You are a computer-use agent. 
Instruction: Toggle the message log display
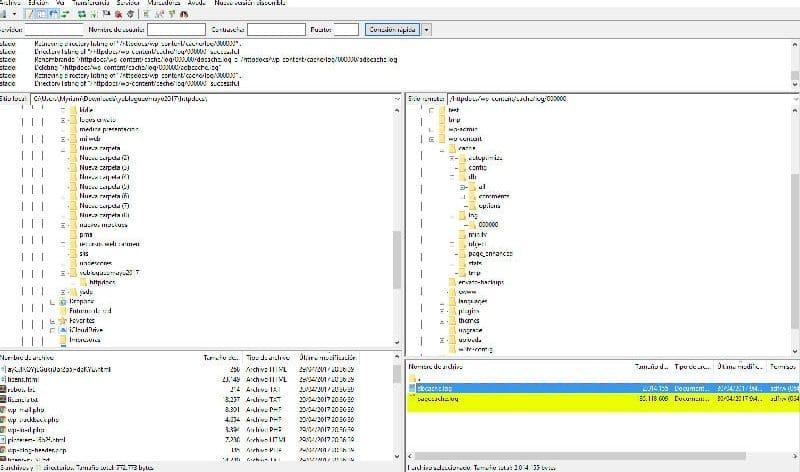tap(30, 14)
